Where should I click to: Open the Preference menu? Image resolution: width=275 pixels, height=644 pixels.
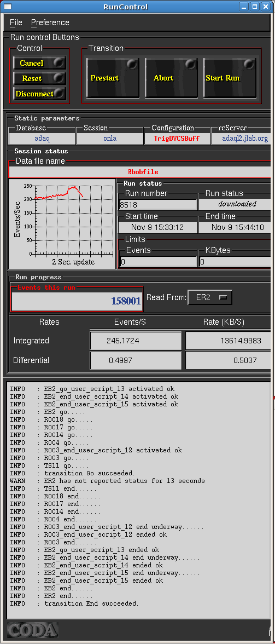(x=50, y=22)
